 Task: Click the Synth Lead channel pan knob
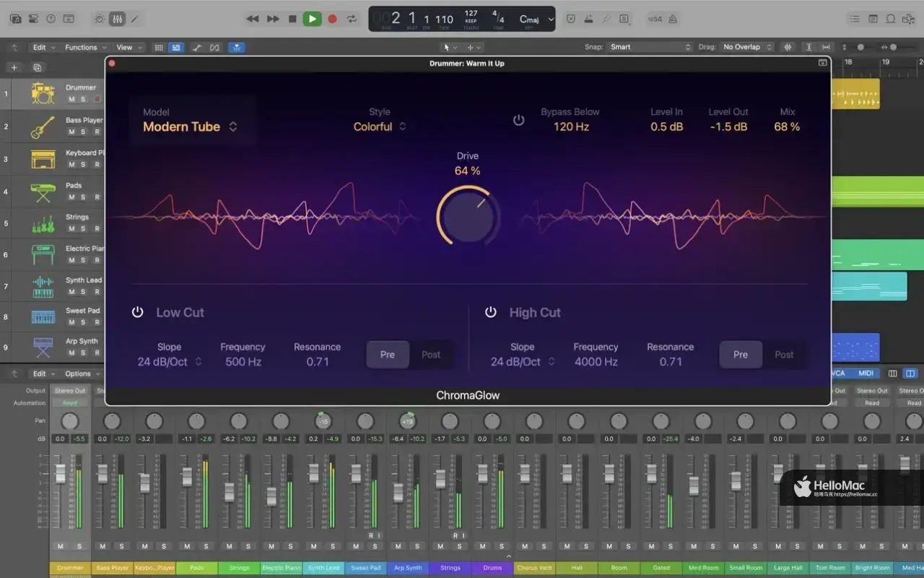323,421
